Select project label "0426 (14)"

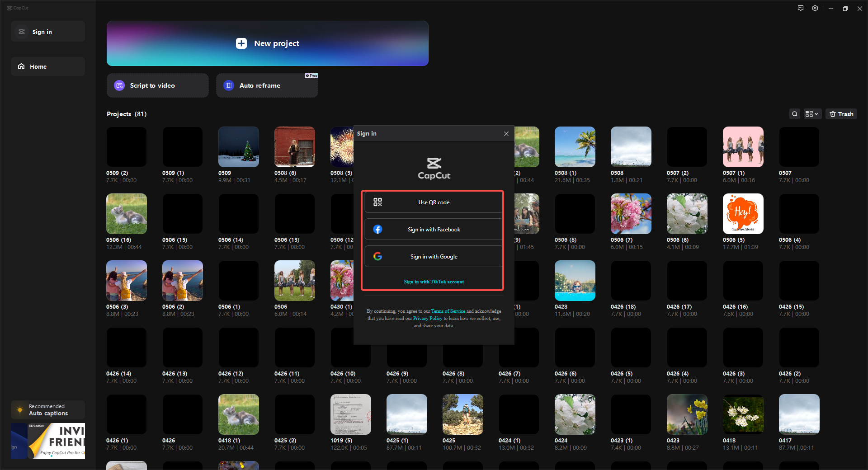coord(118,374)
